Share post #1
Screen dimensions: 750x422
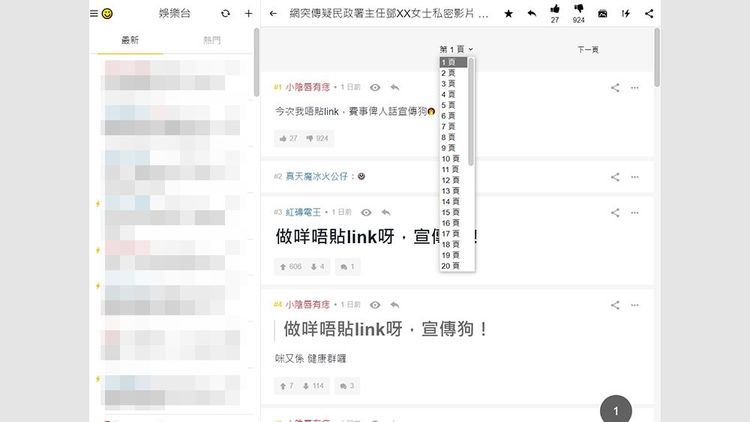(x=615, y=88)
